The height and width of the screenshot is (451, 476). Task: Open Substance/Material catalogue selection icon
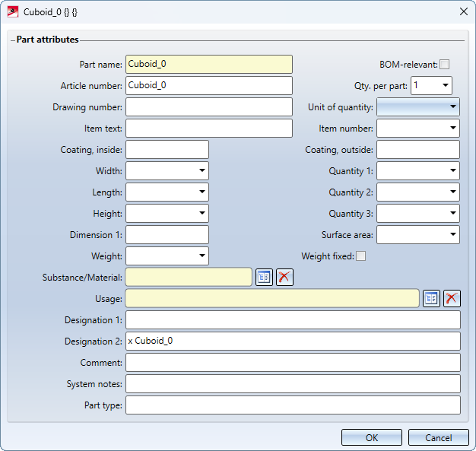pyautogui.click(x=264, y=277)
